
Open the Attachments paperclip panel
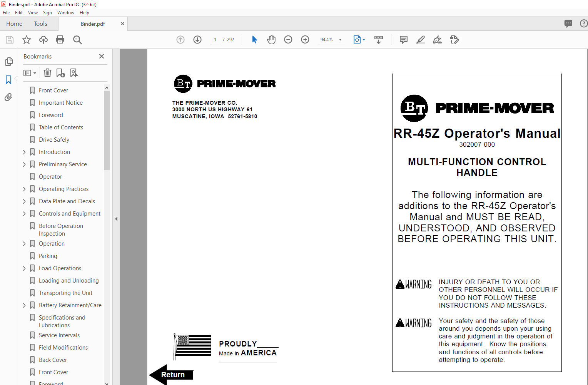pyautogui.click(x=8, y=97)
